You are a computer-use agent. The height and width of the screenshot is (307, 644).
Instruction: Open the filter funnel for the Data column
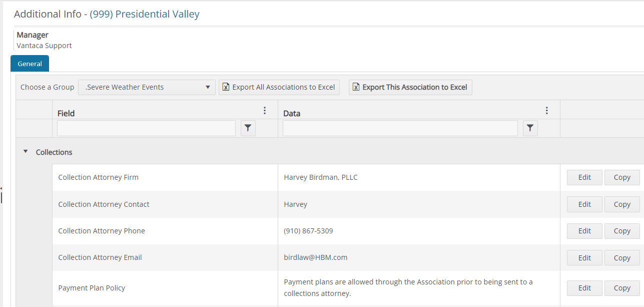tap(530, 128)
